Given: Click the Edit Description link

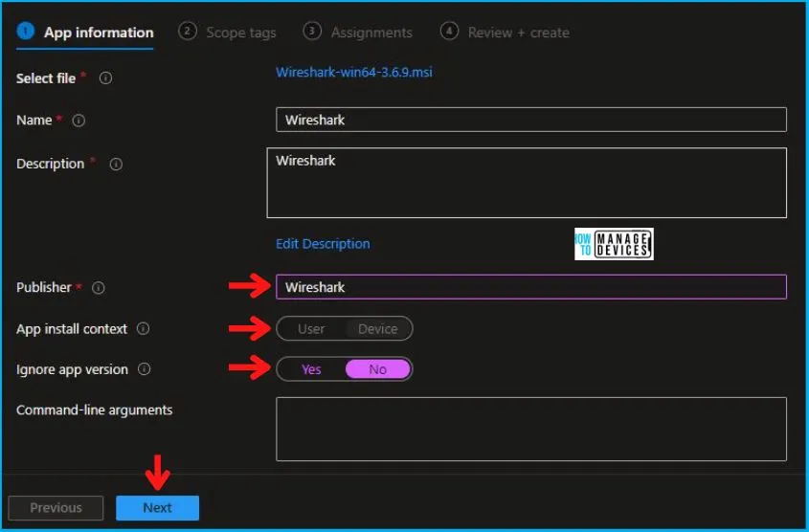Looking at the screenshot, I should (x=323, y=244).
